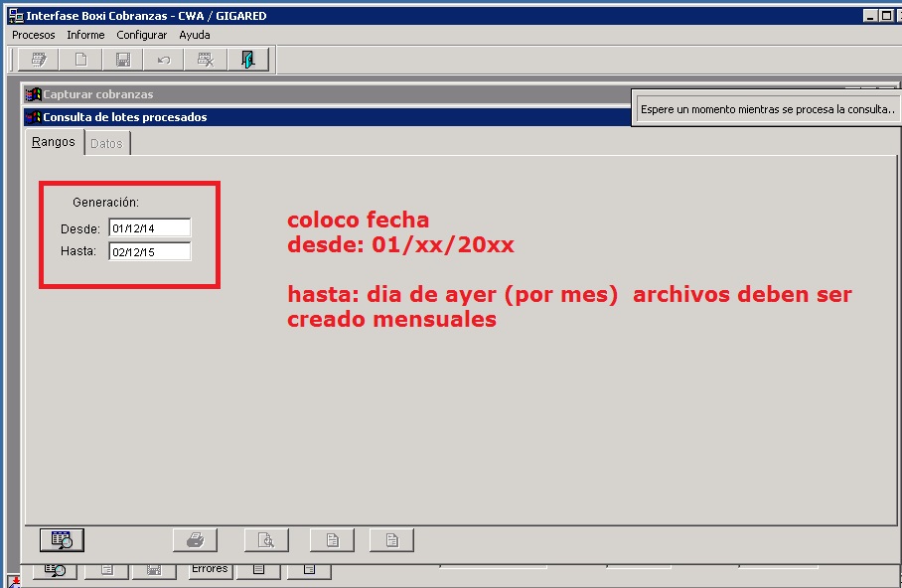The width and height of the screenshot is (902, 588).
Task: Select the Datos tab
Action: click(106, 142)
